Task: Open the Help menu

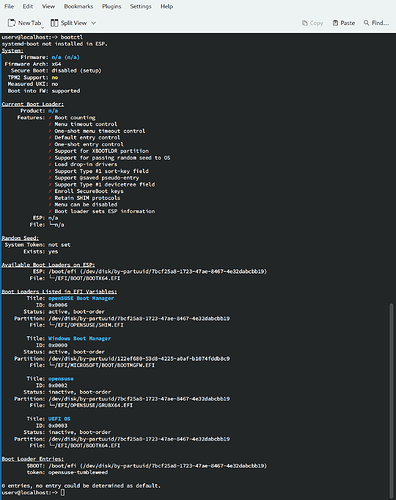Action: point(166,6)
